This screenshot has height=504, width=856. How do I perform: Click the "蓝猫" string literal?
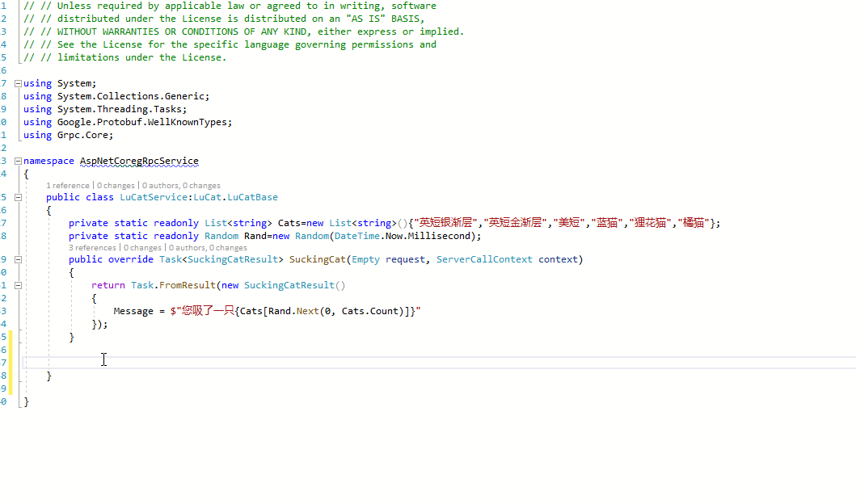(x=607, y=223)
